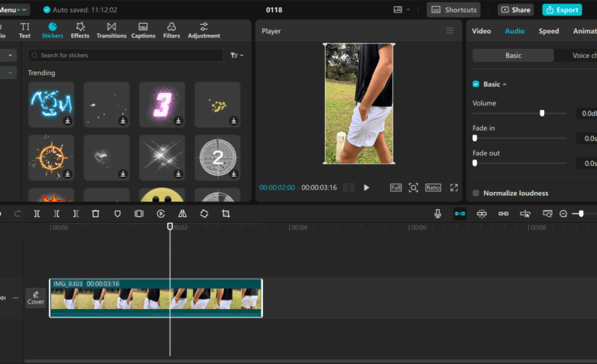
Task: Collapse the Basic section arrow
Action: click(x=505, y=84)
